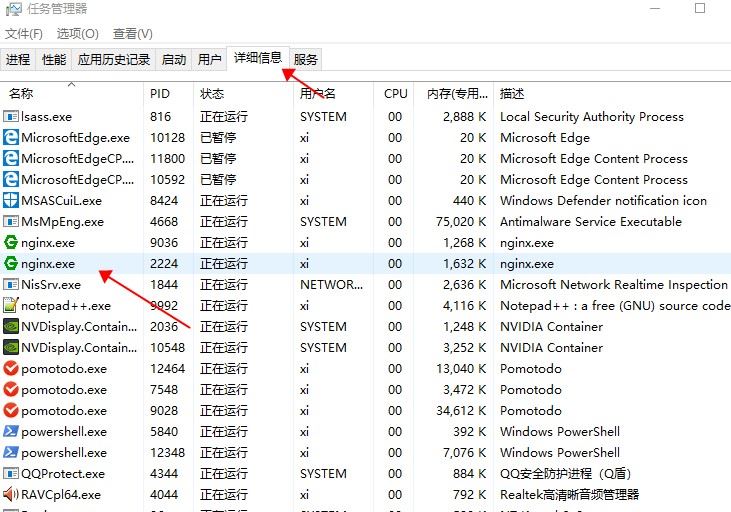Switch to the 服务 tab
The width and height of the screenshot is (731, 512).
point(306,60)
